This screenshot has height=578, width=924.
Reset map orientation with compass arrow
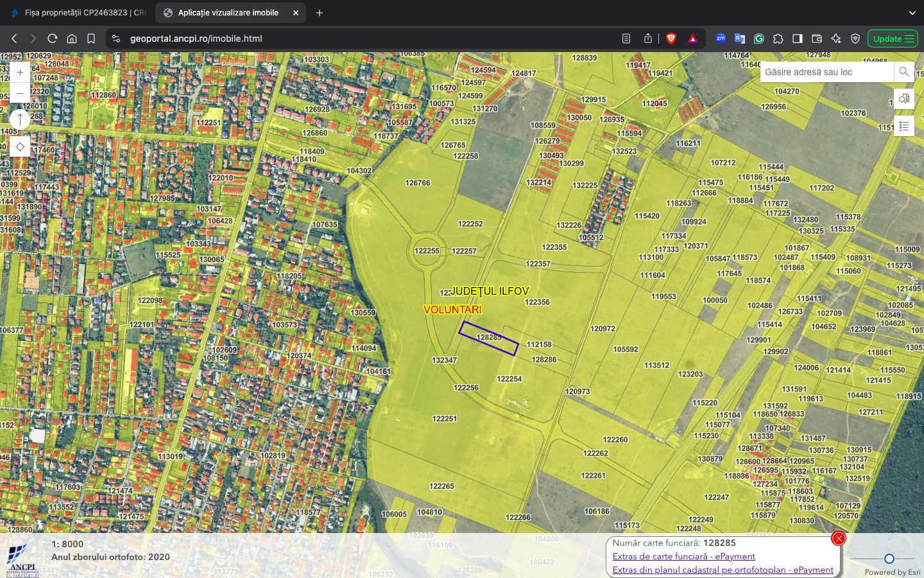20,119
